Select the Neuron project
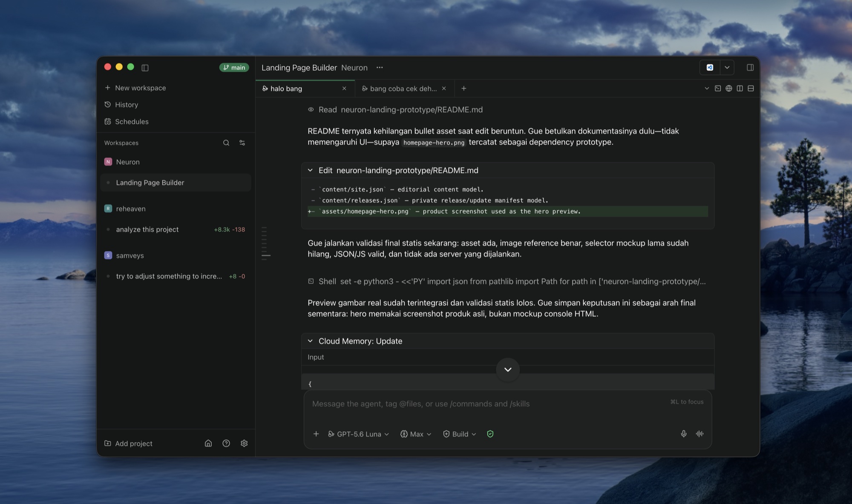 122,162
